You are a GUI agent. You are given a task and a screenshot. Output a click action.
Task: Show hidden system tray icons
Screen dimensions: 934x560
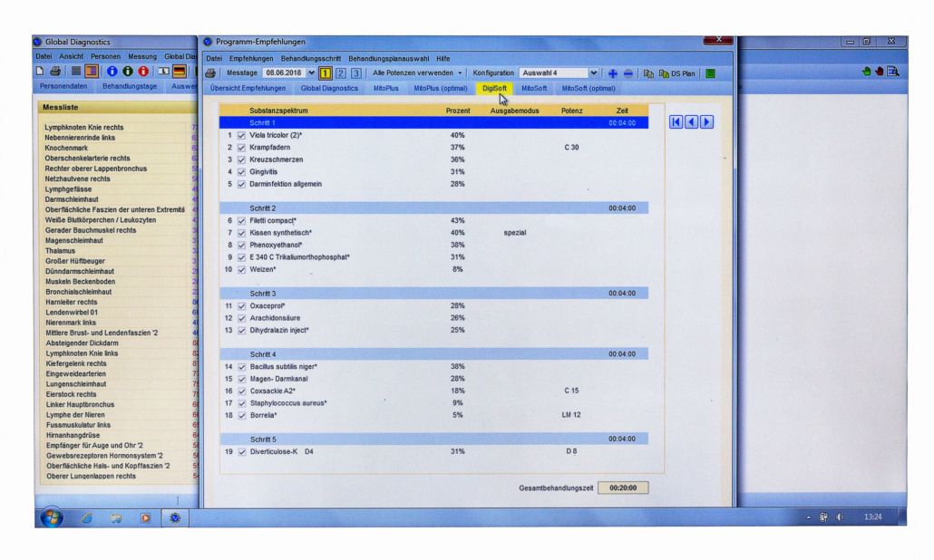tap(808, 517)
